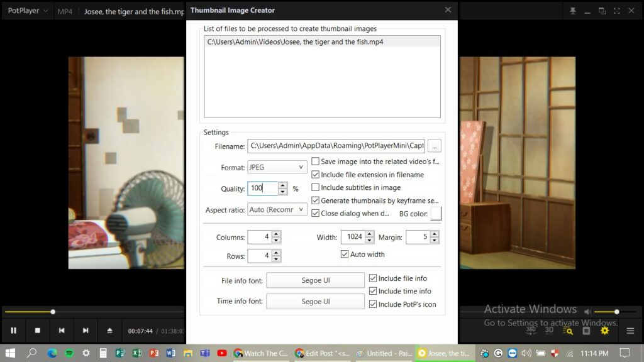Switch to Untitled - Paint taskbar window
Image resolution: width=644 pixels, height=362 pixels.
pos(384,353)
